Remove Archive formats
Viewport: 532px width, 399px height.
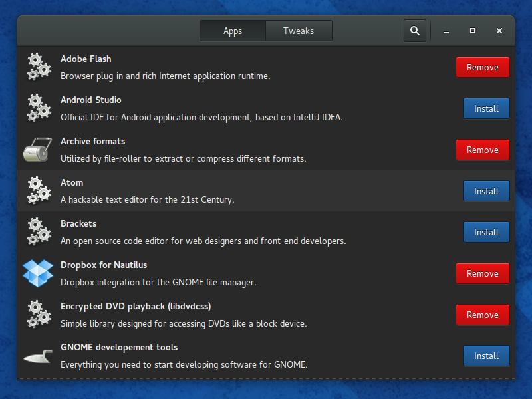click(x=483, y=150)
